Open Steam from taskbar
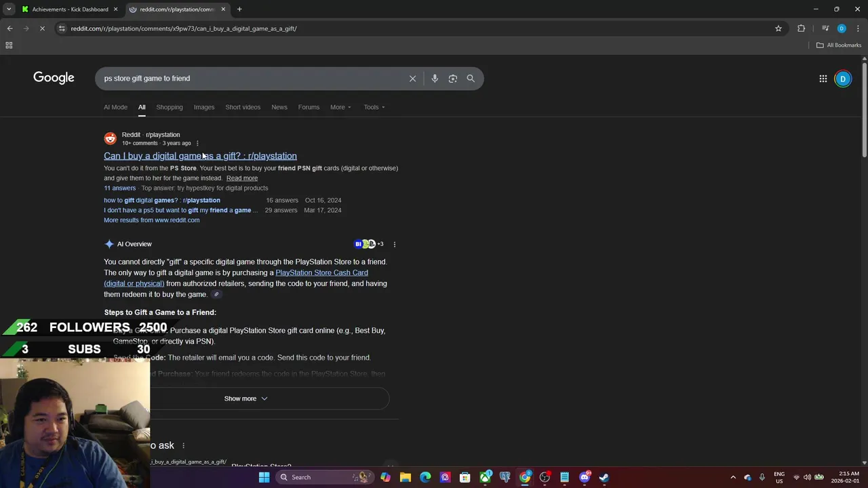 (604, 477)
